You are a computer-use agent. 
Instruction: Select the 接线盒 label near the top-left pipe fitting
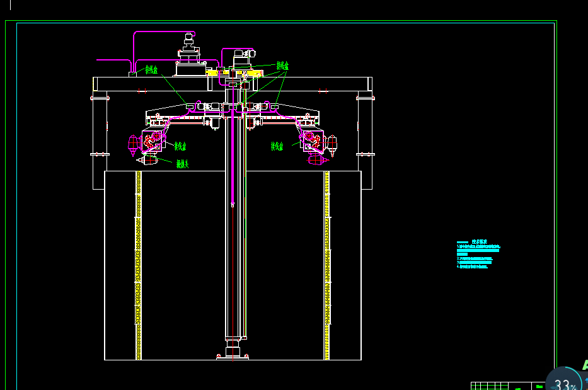[x=151, y=70]
